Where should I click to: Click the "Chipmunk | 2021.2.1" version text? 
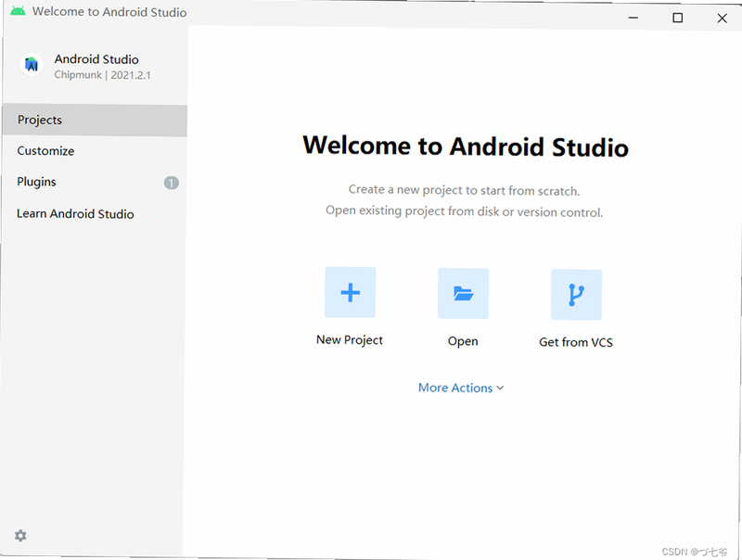(x=102, y=75)
